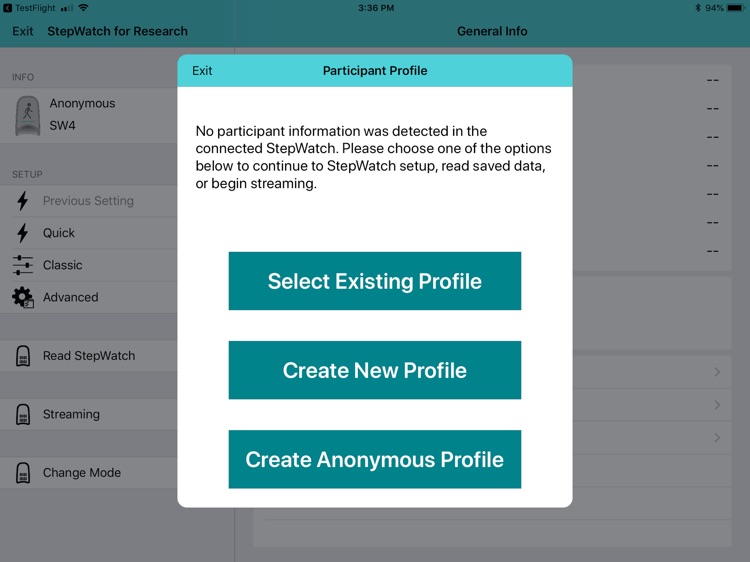Click the Anonymous participant name

(x=82, y=103)
